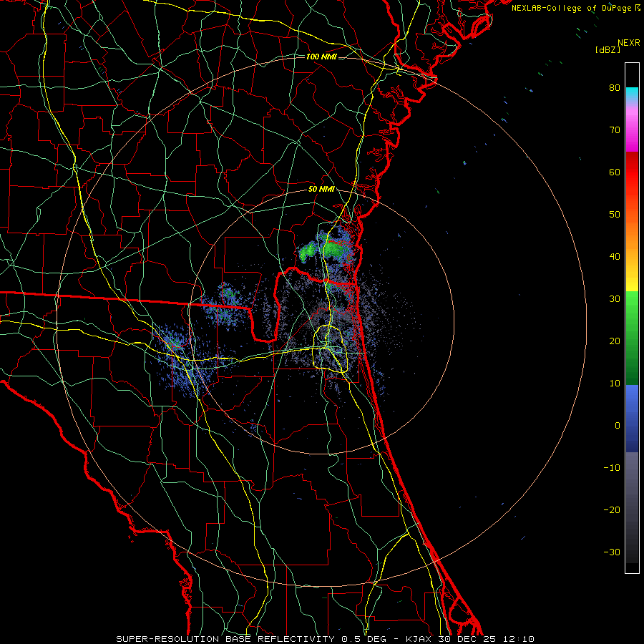Click the 50 value on dBZ scale
The width and height of the screenshot is (644, 644).
[615, 215]
